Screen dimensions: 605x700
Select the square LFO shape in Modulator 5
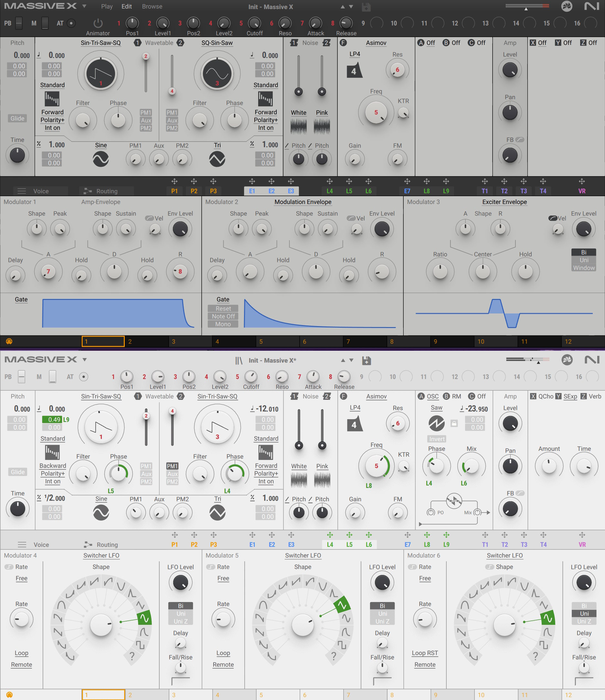pos(342,645)
